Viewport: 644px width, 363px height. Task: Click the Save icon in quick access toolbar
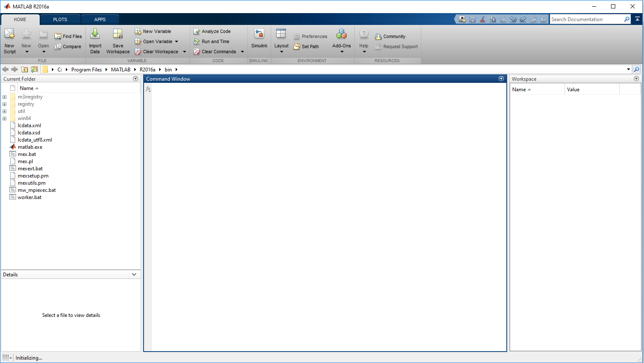(x=473, y=19)
